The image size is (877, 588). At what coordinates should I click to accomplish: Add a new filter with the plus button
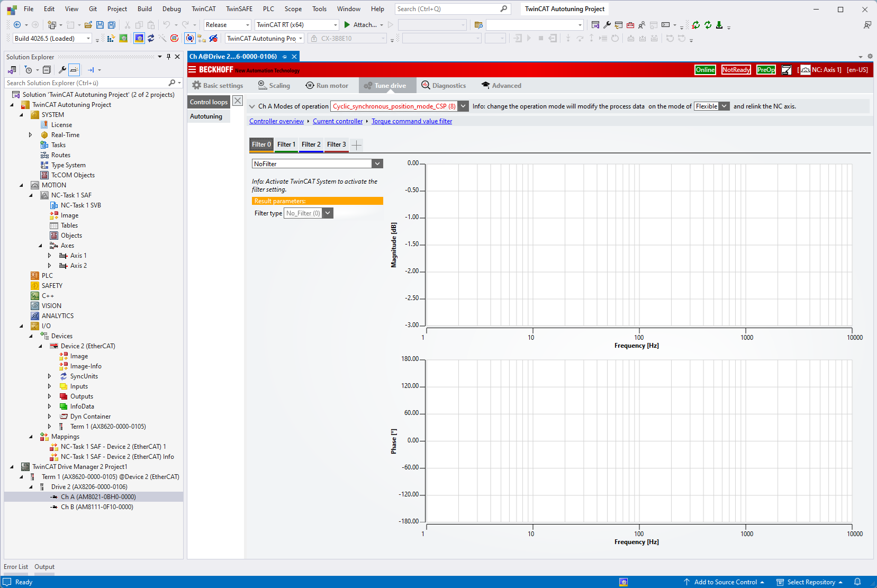[x=357, y=145]
